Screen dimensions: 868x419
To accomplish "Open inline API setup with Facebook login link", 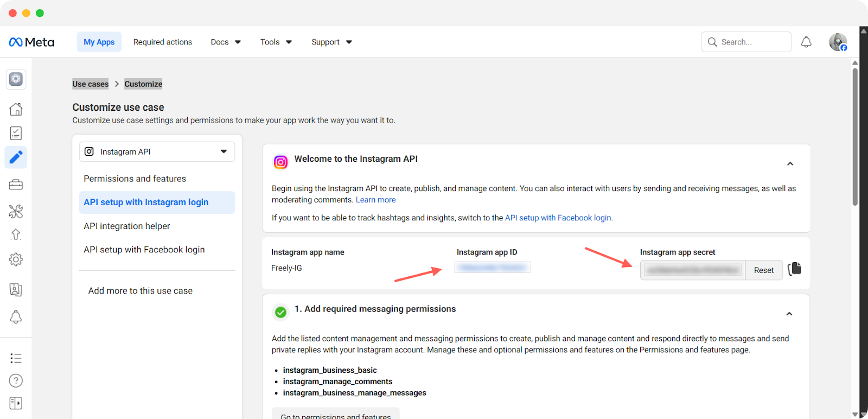I will coord(558,218).
